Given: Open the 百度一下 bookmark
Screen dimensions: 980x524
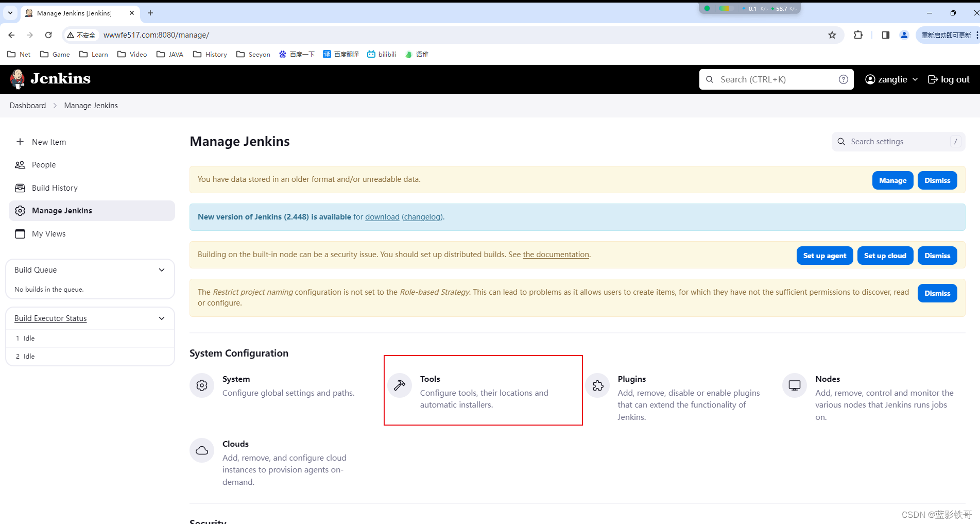Looking at the screenshot, I should coord(297,54).
